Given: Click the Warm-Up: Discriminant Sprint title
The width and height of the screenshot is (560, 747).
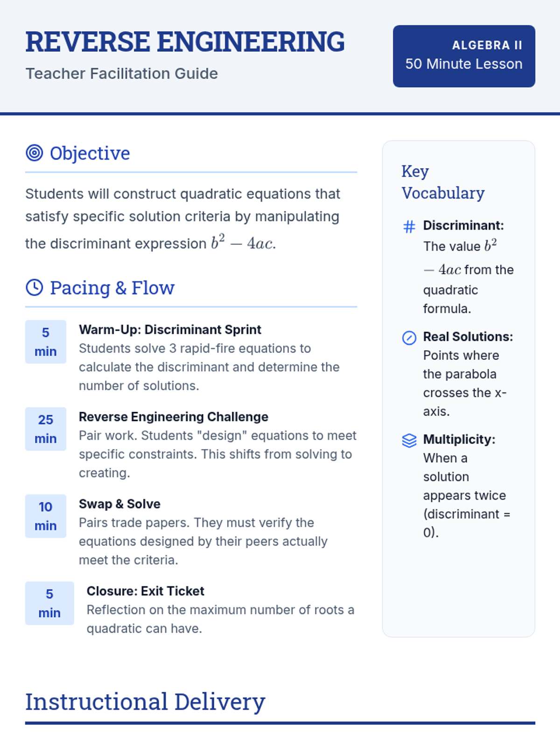Looking at the screenshot, I should (x=170, y=330).
